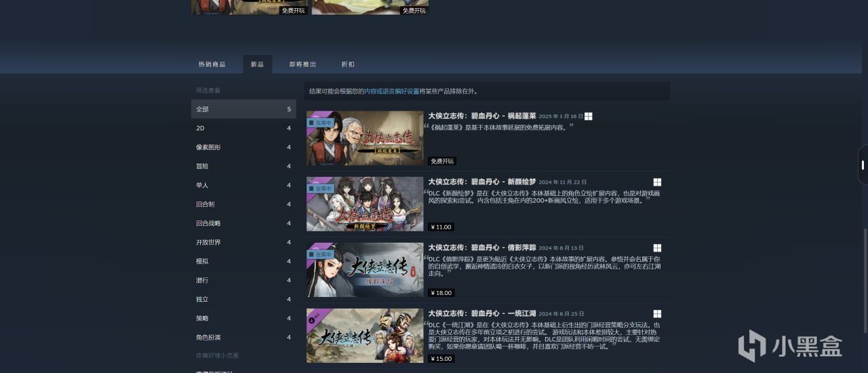The width and height of the screenshot is (868, 373).
Task: Click 在库中 badge on 倩影萍踪 thumbnail
Action: pos(320,254)
